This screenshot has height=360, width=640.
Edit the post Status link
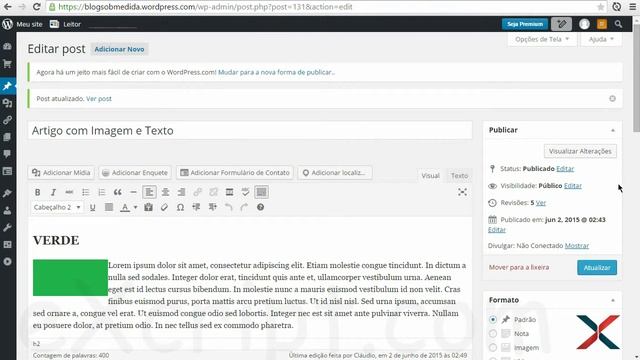[565, 169]
